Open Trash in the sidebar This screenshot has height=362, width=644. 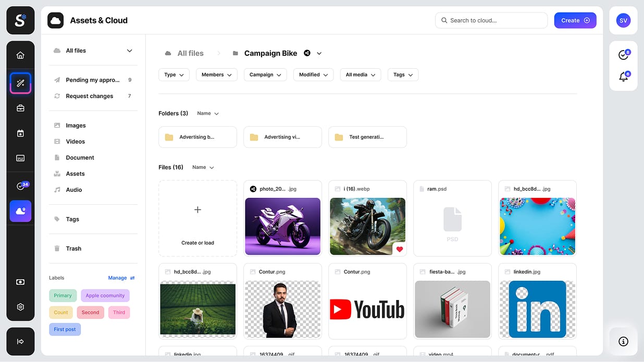[x=73, y=248]
